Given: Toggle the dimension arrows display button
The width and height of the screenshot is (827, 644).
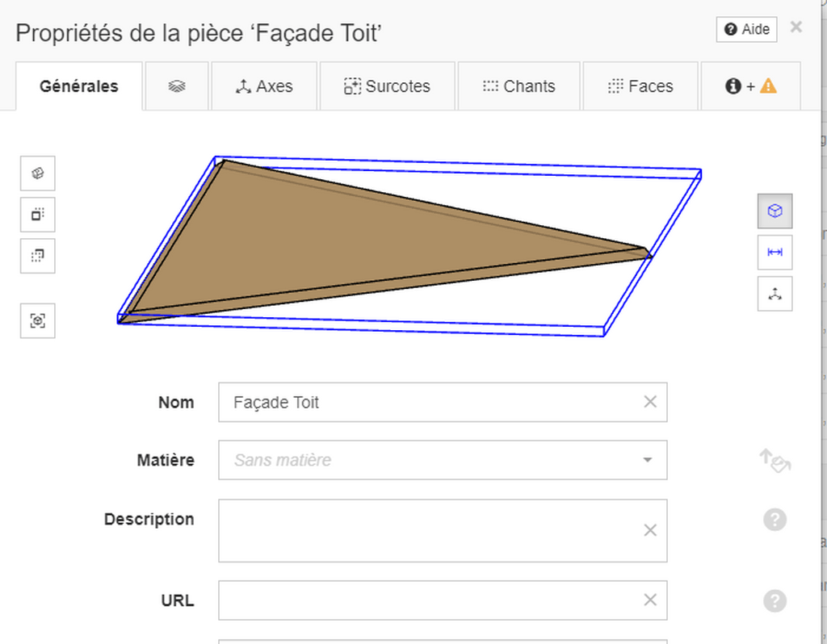Looking at the screenshot, I should coord(775,253).
